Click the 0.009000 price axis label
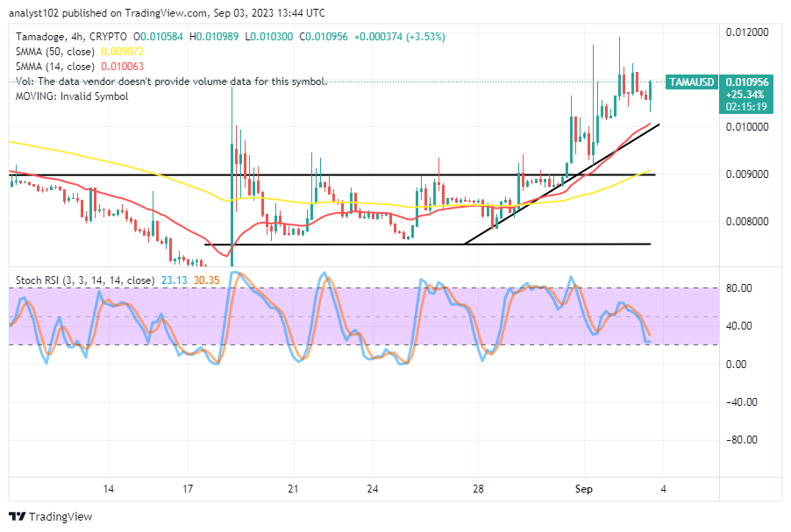This screenshot has width=791, height=532. 747,174
